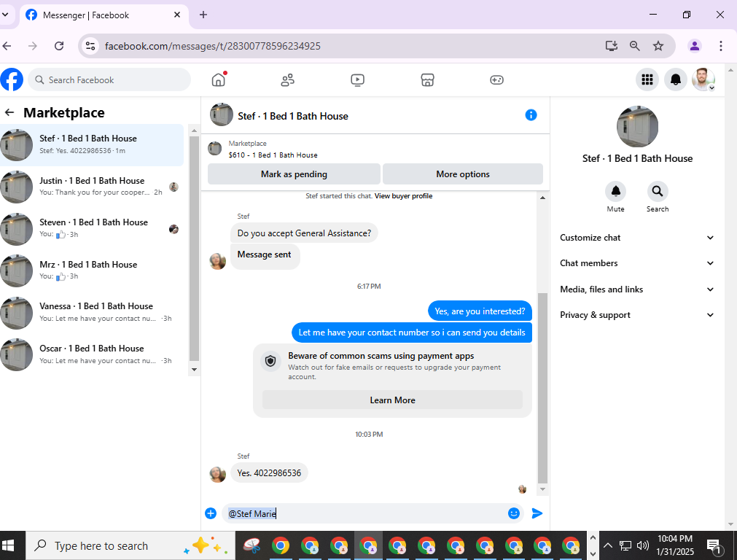Open the Marketplace storefront icon
Screen dimensions: 737x560
click(x=427, y=80)
